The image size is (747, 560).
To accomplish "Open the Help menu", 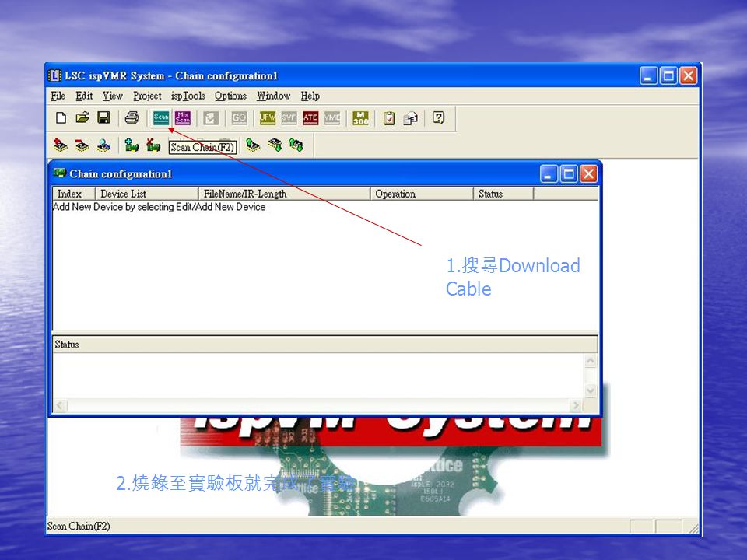I will click(x=310, y=96).
